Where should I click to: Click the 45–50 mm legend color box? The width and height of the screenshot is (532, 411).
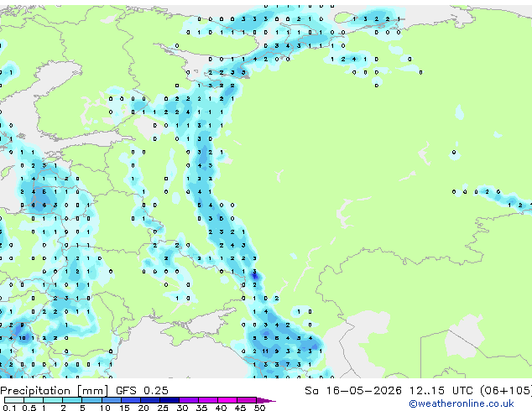[247, 400]
